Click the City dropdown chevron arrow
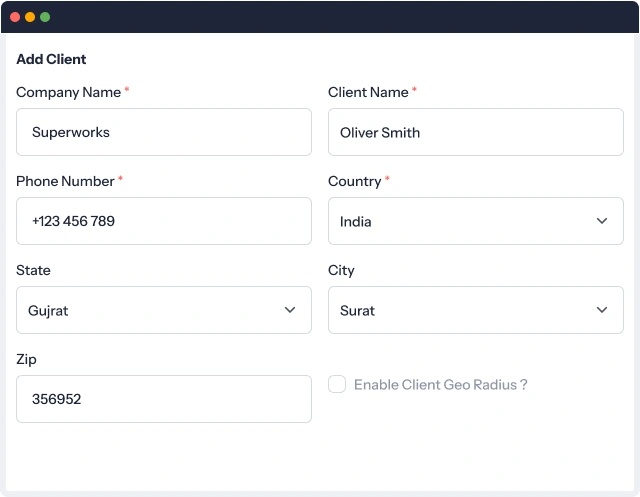640x497 pixels. (x=602, y=310)
